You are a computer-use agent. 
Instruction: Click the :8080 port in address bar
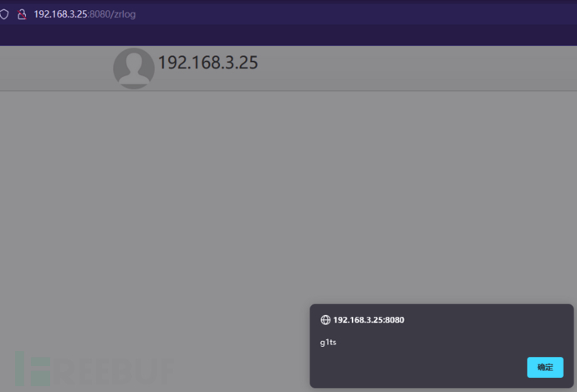pyautogui.click(x=99, y=14)
